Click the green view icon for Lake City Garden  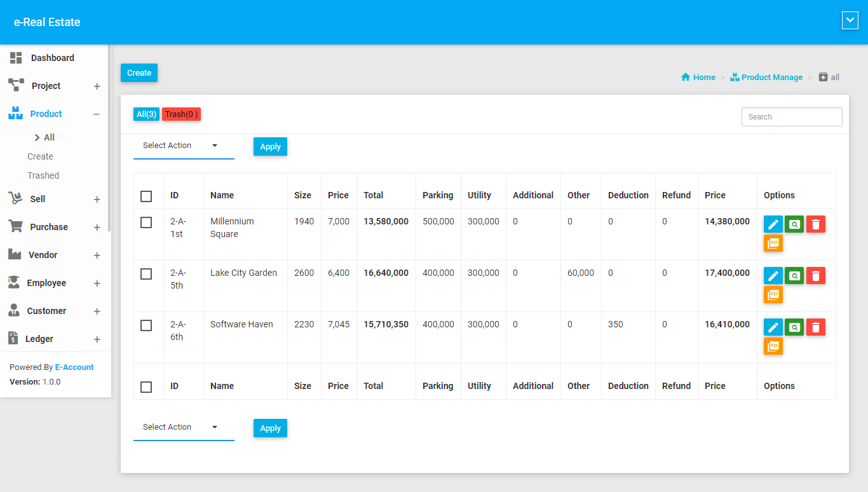794,276
